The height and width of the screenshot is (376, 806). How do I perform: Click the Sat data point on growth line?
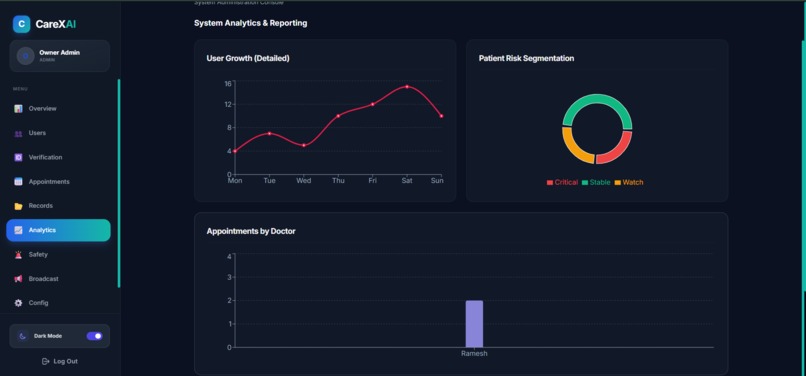point(407,86)
